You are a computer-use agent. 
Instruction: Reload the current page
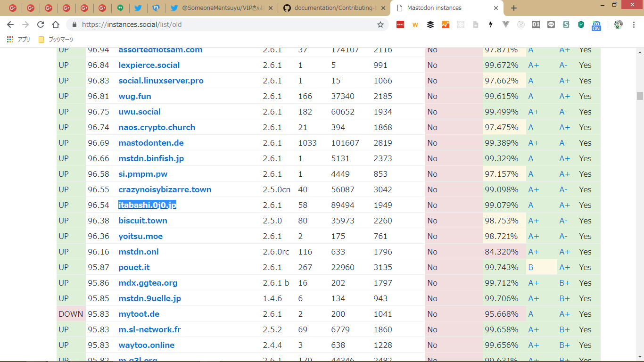41,25
